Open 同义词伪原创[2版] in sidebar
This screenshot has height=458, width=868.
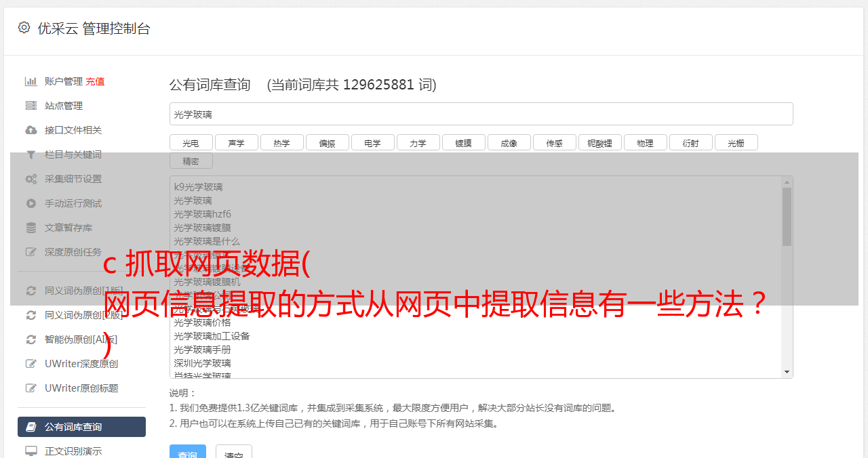tap(83, 315)
